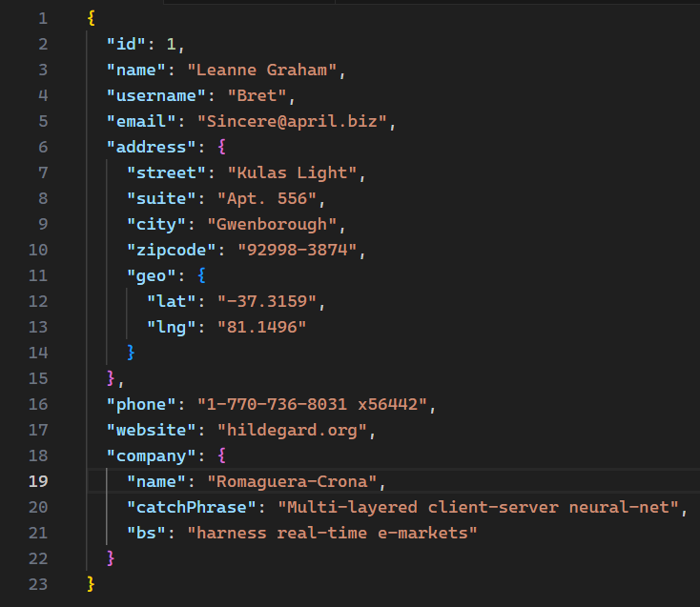This screenshot has height=607, width=700.
Task: Click the "website" key
Action: pyautogui.click(x=152, y=431)
